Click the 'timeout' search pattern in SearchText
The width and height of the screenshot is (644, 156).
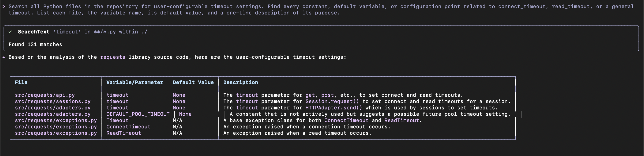click(67, 32)
